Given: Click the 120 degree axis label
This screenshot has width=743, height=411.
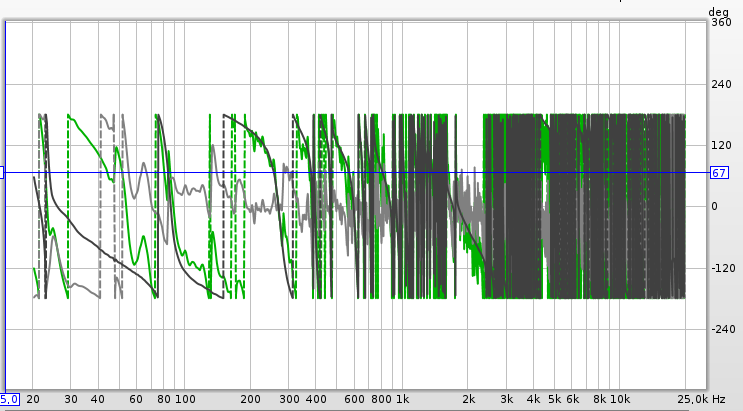Looking at the screenshot, I should coord(721,145).
